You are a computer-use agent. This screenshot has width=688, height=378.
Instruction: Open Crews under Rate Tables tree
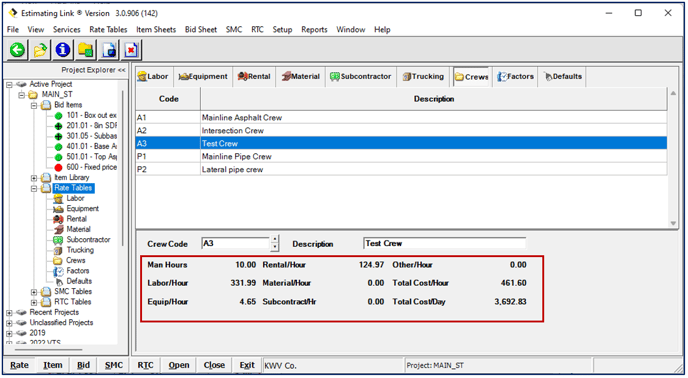click(x=75, y=260)
